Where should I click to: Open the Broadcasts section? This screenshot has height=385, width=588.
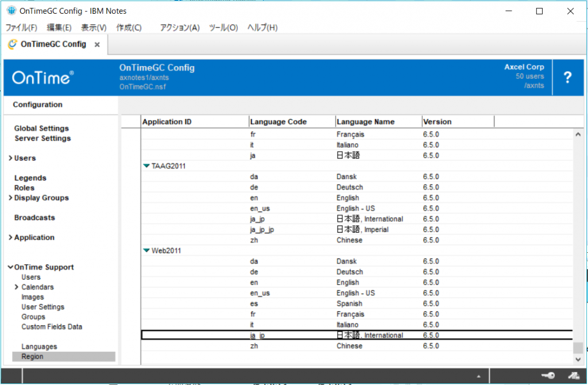pos(34,218)
